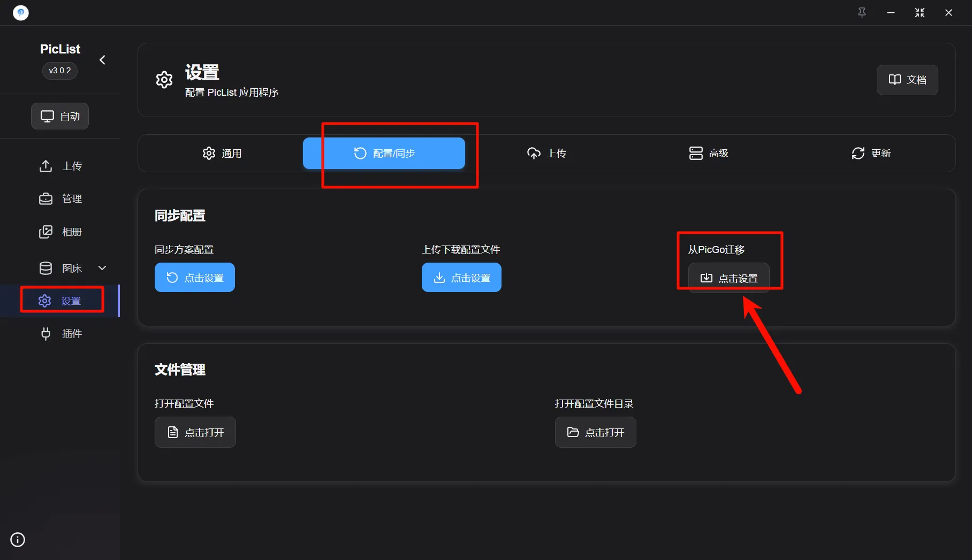
Task: Click the info circle icon at sidebar bottom
Action: (18, 540)
